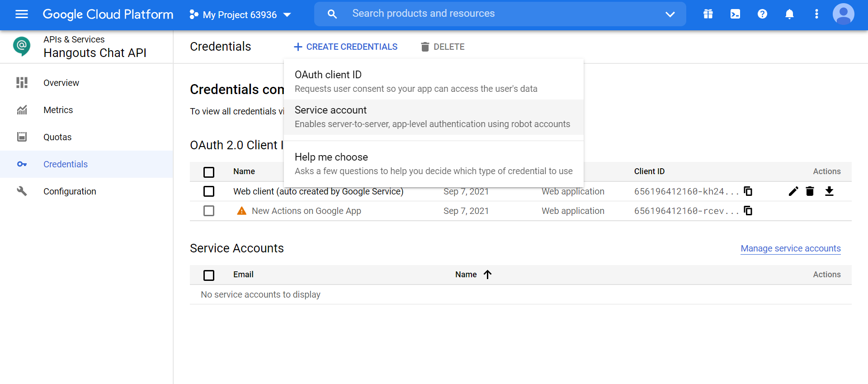
Task: Click Web application type in New Actions row
Action: click(573, 211)
